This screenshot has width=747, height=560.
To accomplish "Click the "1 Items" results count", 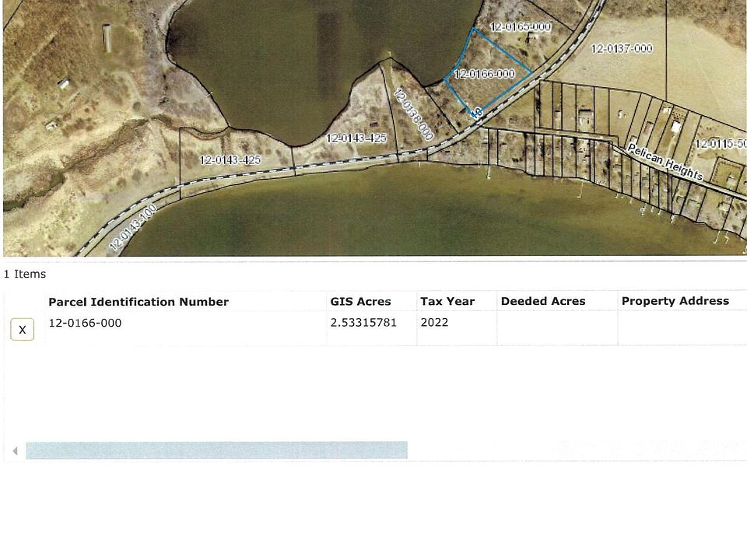I will (x=25, y=274).
